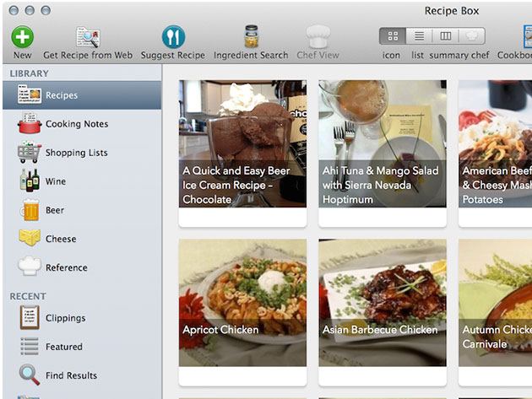Click the Get Recipe from Web label
Image resolution: width=532 pixels, height=399 pixels.
pyautogui.click(x=88, y=55)
